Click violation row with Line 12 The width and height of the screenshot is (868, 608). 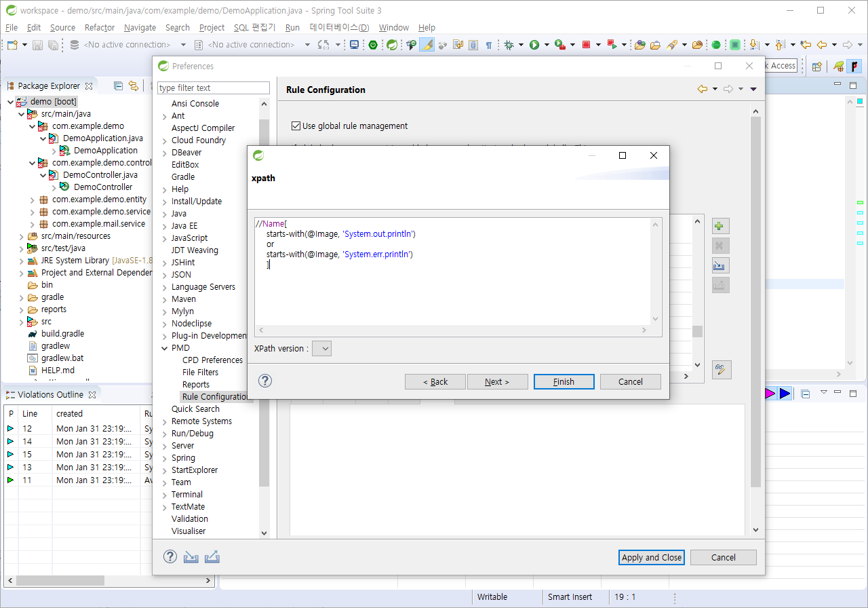pyautogui.click(x=78, y=429)
